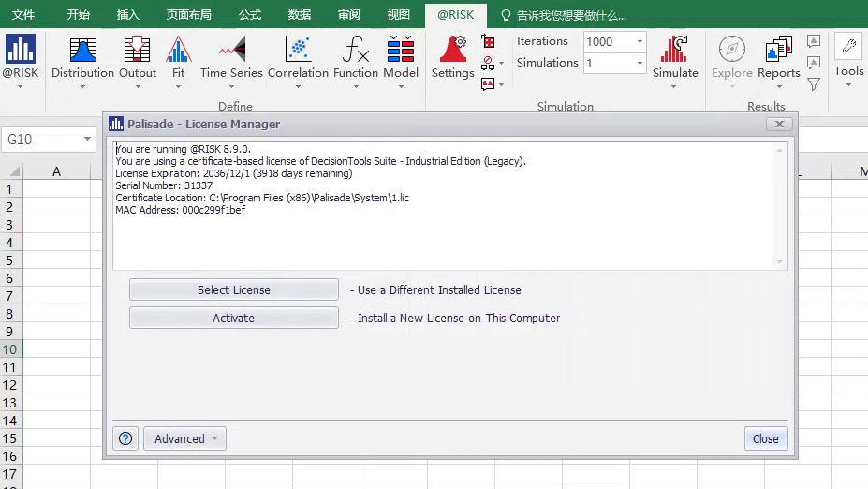Click the red dice random/static icon

488,41
